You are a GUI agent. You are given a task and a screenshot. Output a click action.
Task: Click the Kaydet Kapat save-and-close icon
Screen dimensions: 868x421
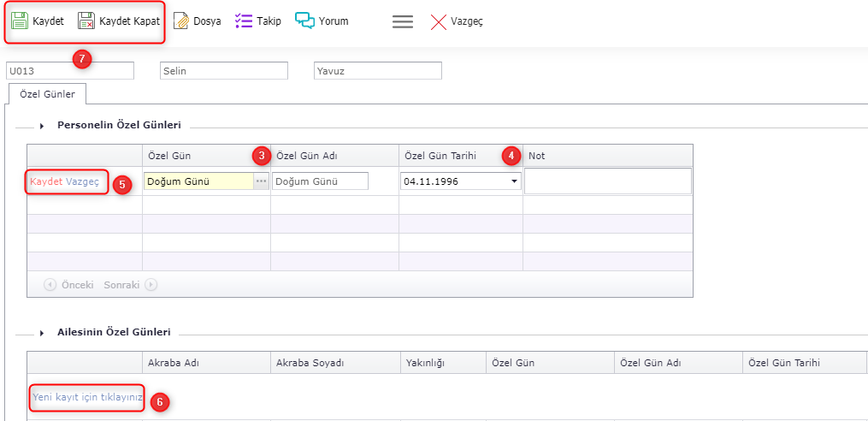(x=86, y=21)
